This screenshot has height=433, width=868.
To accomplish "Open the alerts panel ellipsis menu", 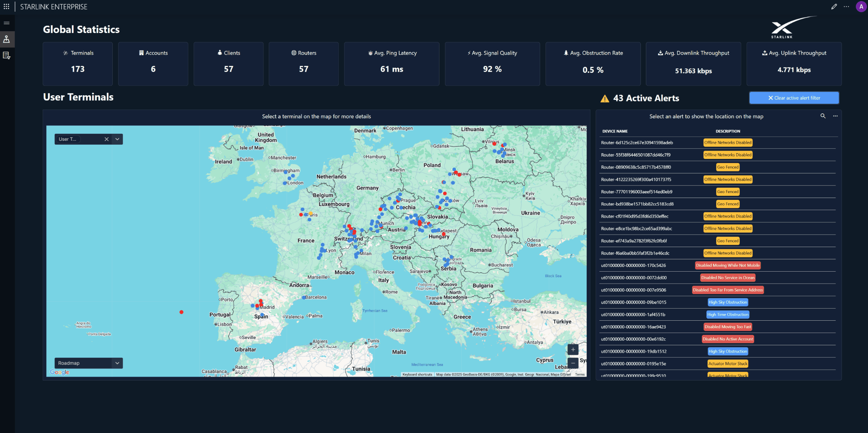I will (835, 116).
